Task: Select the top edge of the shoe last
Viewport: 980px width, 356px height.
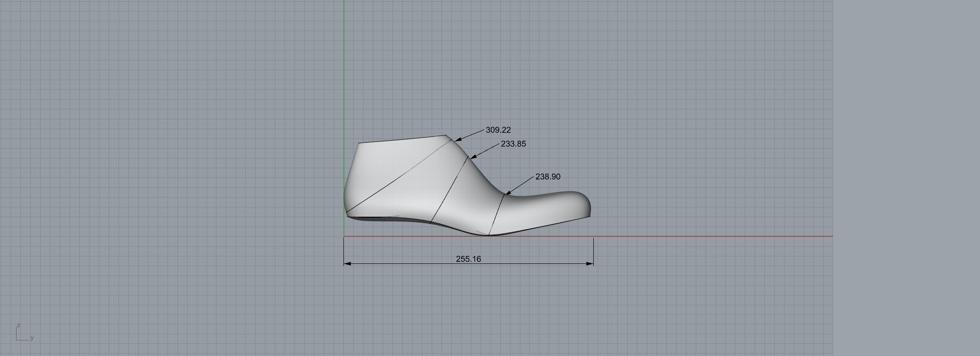Action: pyautogui.click(x=401, y=139)
